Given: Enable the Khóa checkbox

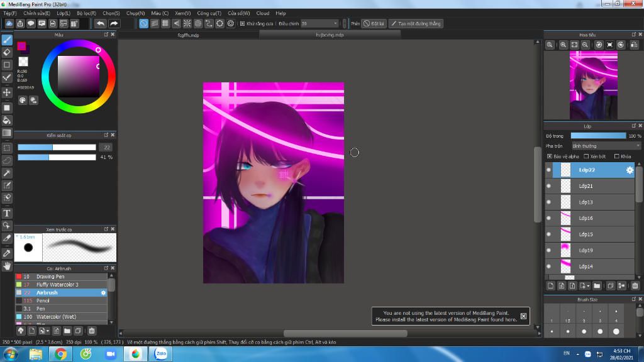Looking at the screenshot, I should point(616,156).
